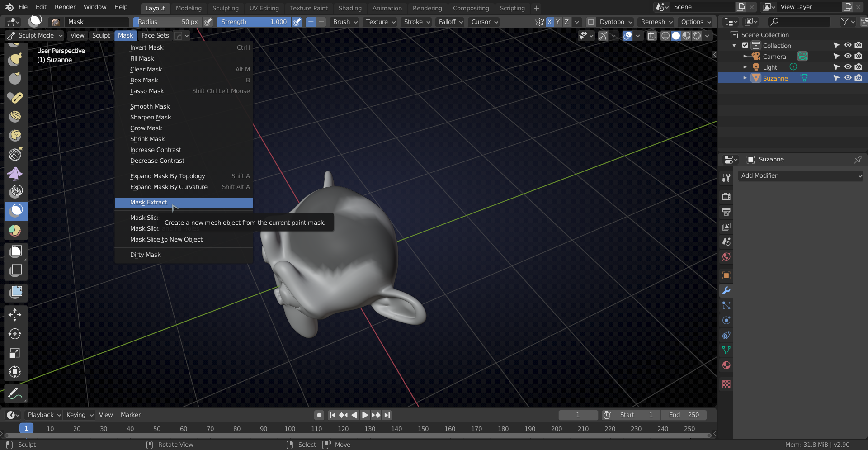Select the Simplify brush tool
The height and width of the screenshot is (450, 868).
click(x=16, y=192)
